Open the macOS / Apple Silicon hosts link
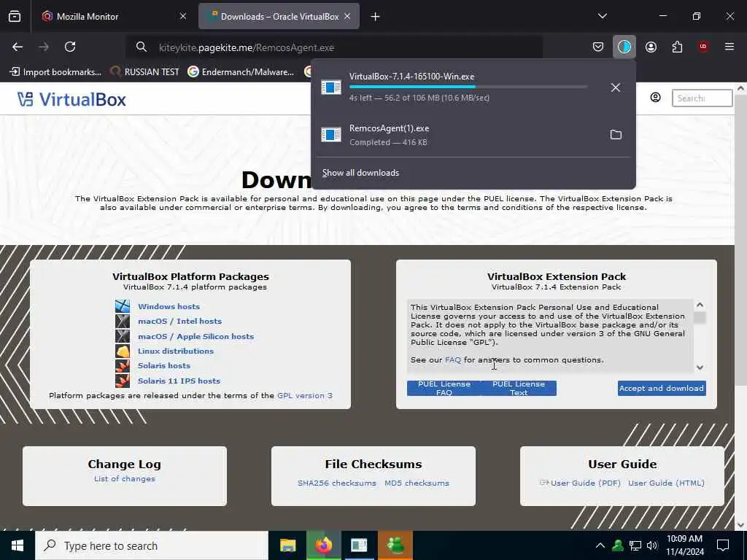 click(x=196, y=336)
